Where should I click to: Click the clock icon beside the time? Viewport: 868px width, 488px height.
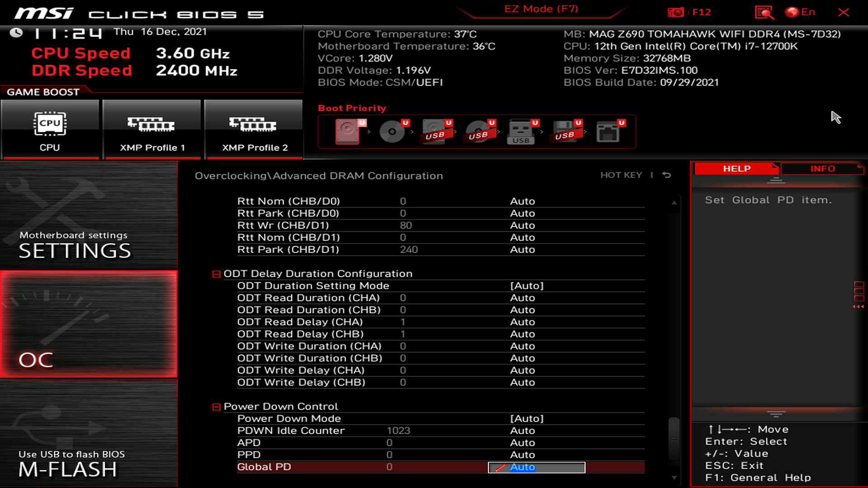(x=16, y=33)
